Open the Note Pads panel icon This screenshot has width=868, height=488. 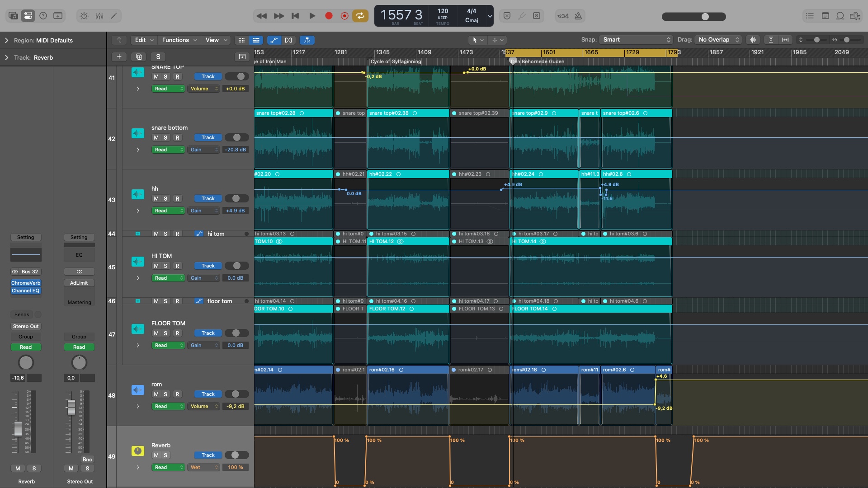[825, 16]
